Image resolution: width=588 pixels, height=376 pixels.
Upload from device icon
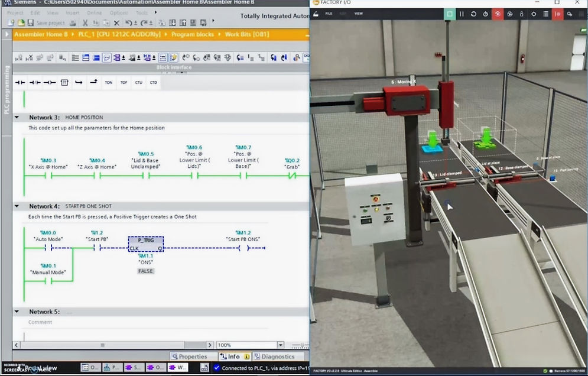[x=183, y=23]
